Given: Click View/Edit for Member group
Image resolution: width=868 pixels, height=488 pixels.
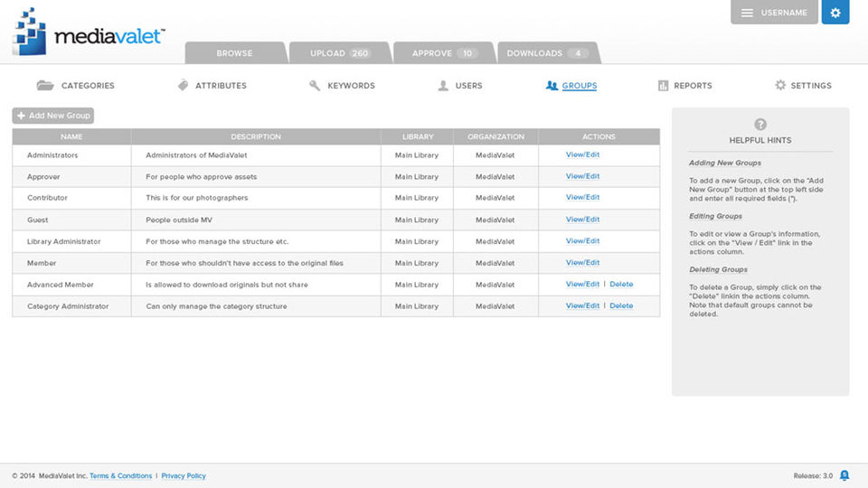Looking at the screenshot, I should (582, 262).
